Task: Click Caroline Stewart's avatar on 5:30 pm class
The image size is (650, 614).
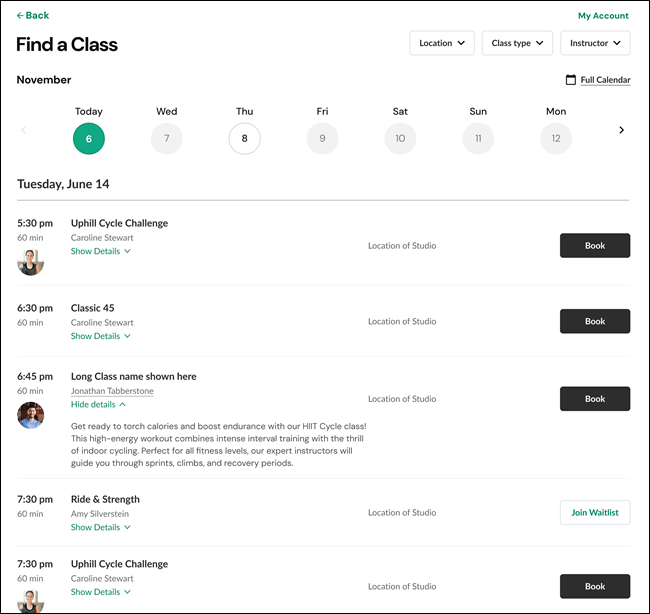Action: 31,262
